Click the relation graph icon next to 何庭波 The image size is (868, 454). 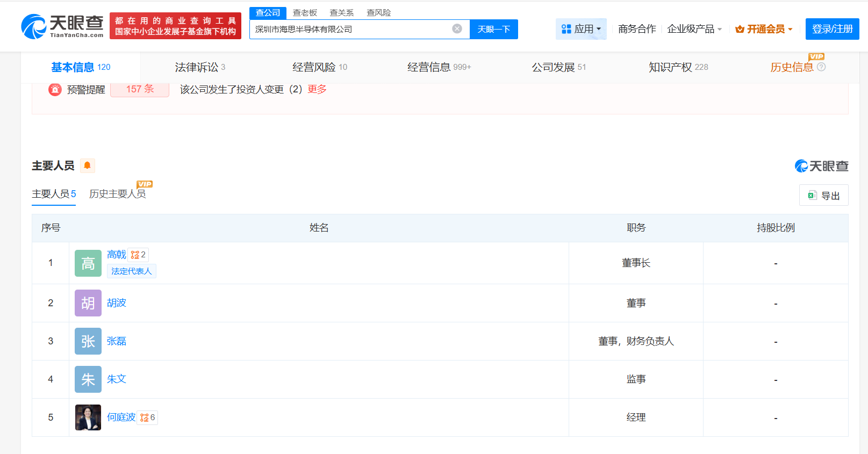145,417
